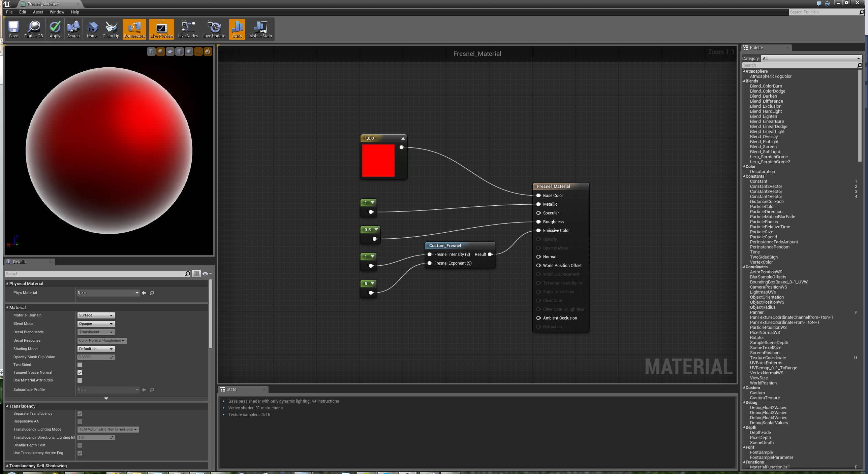The width and height of the screenshot is (868, 474).
Task: Select the cube preview shape
Action: pyautogui.click(x=180, y=52)
